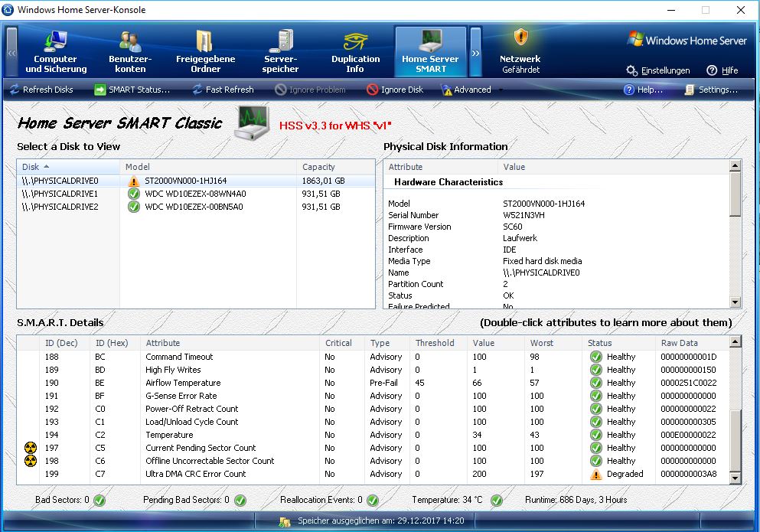Image resolution: width=760 pixels, height=532 pixels.
Task: Click the tabs scroll-right arrow button
Action: (475, 52)
